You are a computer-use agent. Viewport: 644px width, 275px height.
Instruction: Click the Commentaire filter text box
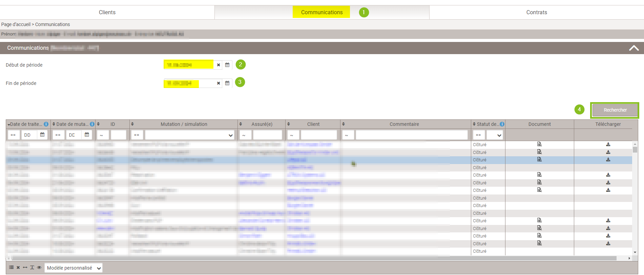click(x=412, y=135)
